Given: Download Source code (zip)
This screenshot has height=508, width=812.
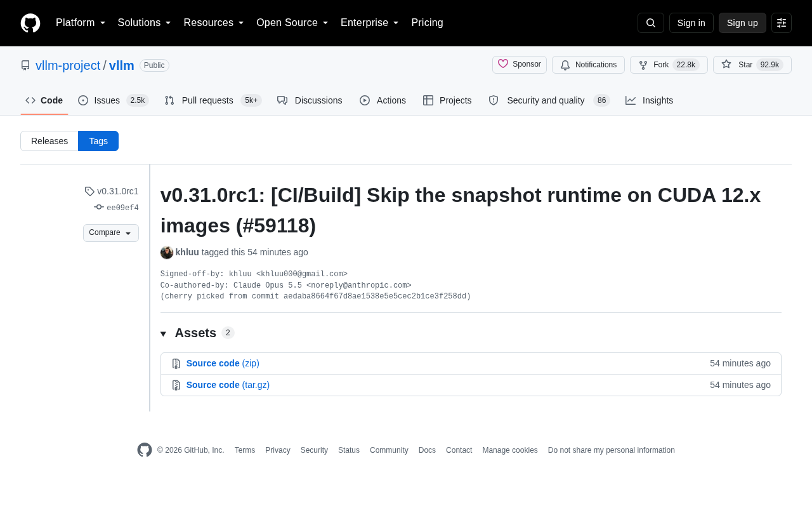Looking at the screenshot, I should tap(223, 363).
